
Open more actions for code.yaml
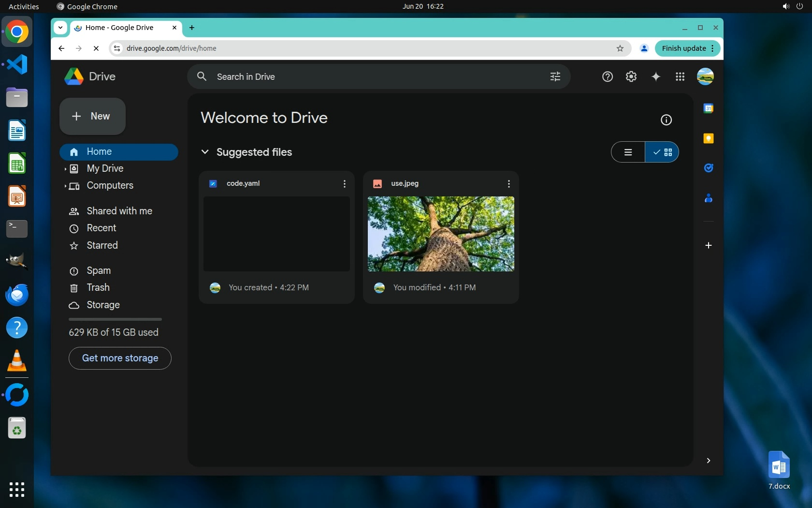(x=344, y=184)
